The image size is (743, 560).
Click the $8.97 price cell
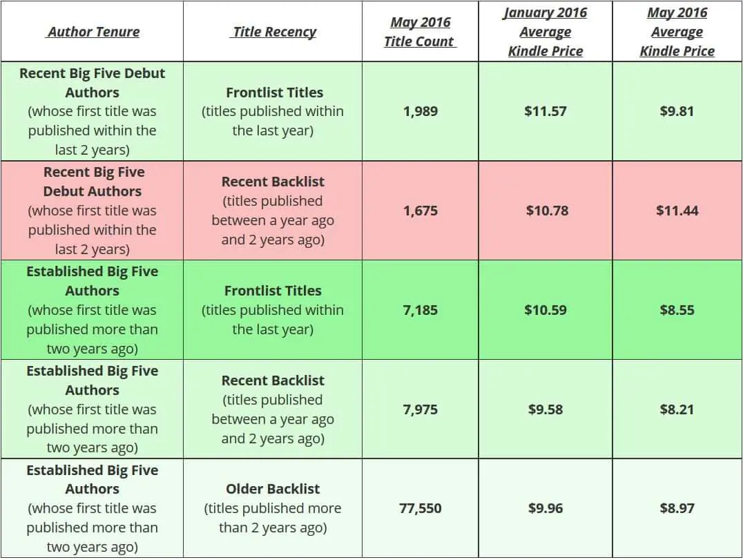click(x=677, y=508)
